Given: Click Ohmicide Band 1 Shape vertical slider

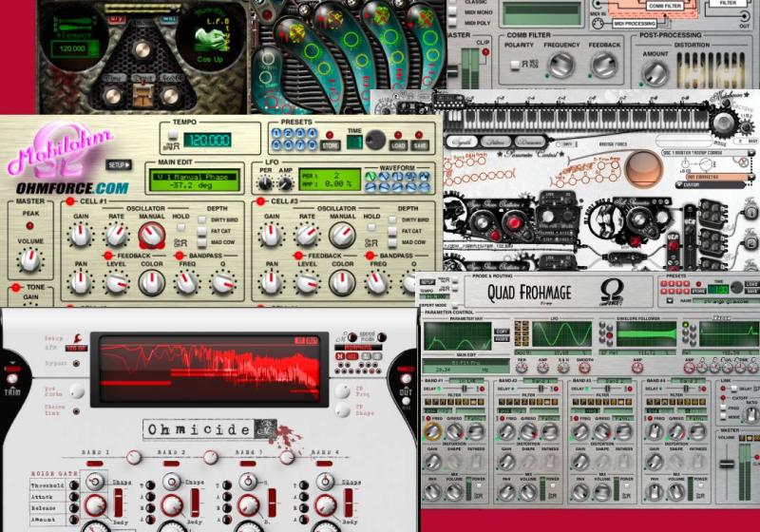Looking at the screenshot, I should coord(118,503).
